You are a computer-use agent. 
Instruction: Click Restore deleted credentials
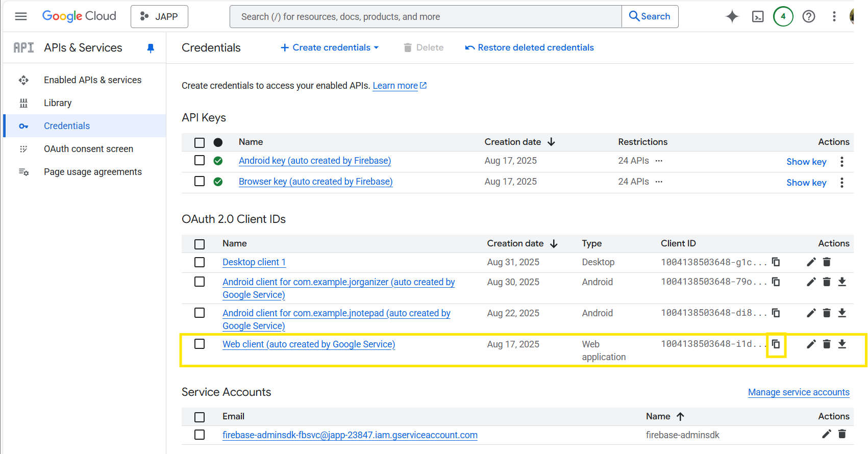coord(529,47)
